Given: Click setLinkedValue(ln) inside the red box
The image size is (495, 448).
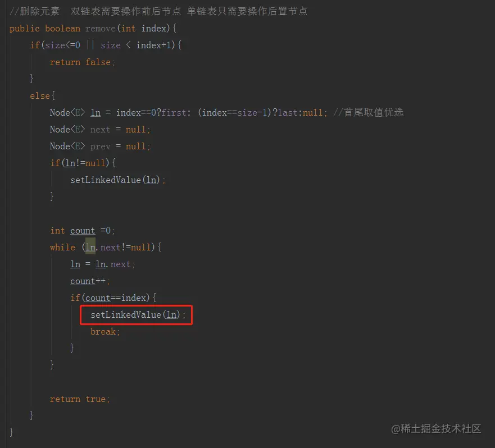Looking at the screenshot, I should coord(138,314).
